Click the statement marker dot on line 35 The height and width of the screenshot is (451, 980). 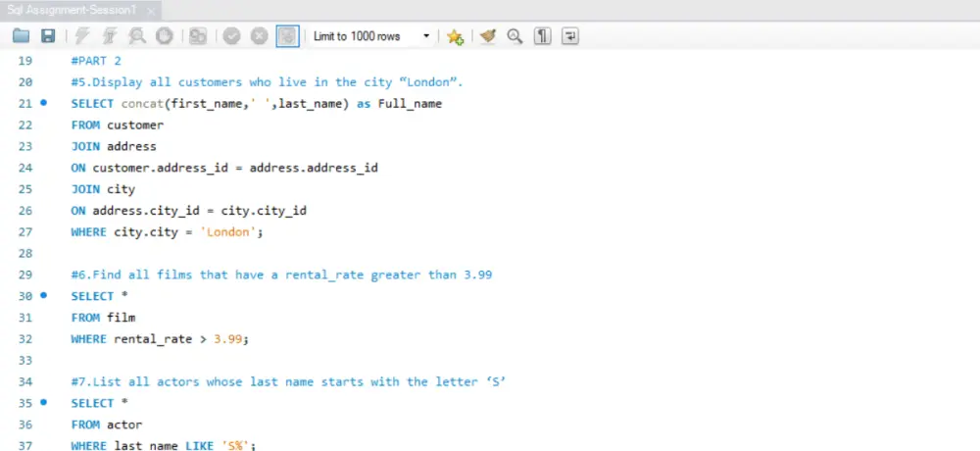[43, 402]
